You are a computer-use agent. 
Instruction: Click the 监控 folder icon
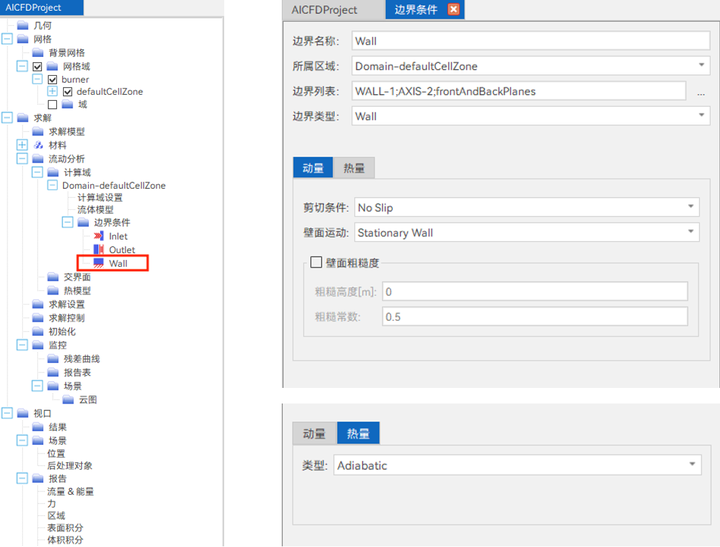38,345
